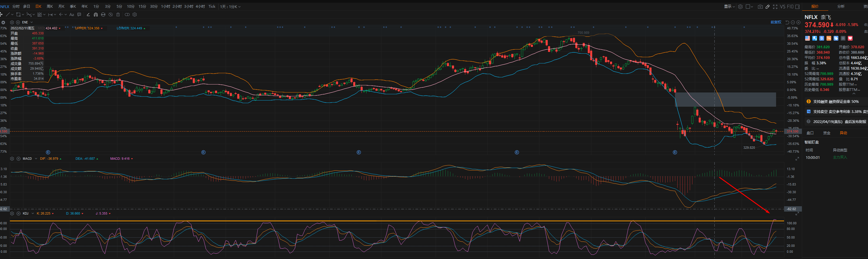Open the chart settings gear at top right
Screen dimensions: 868x259
click(740, 7)
